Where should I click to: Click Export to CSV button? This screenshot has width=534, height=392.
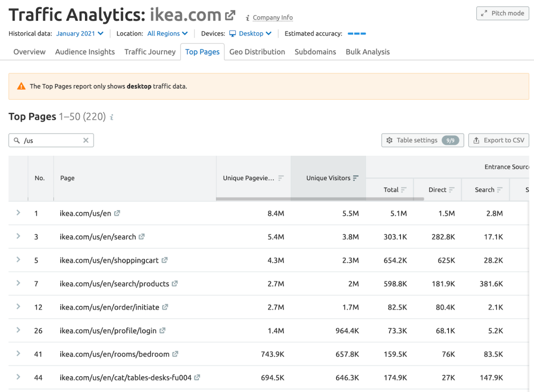(499, 140)
